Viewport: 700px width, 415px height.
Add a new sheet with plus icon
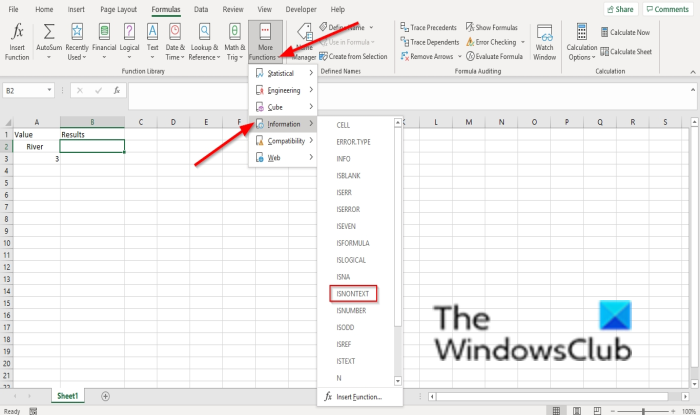click(105, 396)
